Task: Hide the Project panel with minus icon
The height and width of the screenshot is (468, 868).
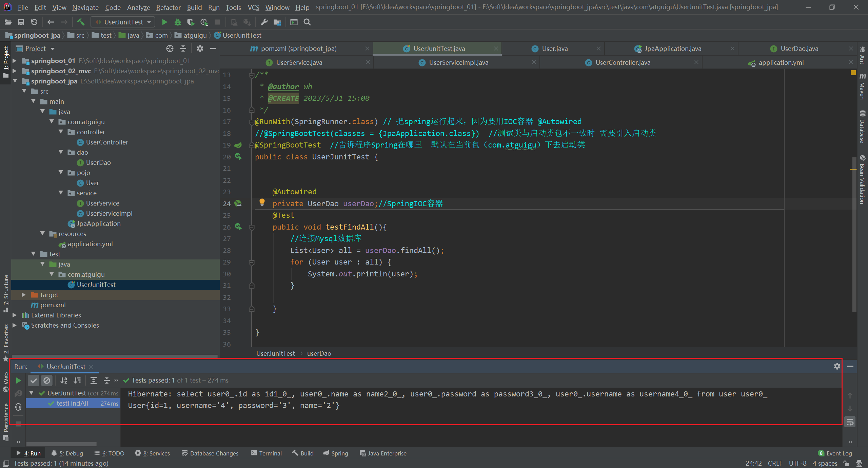Action: pos(213,48)
